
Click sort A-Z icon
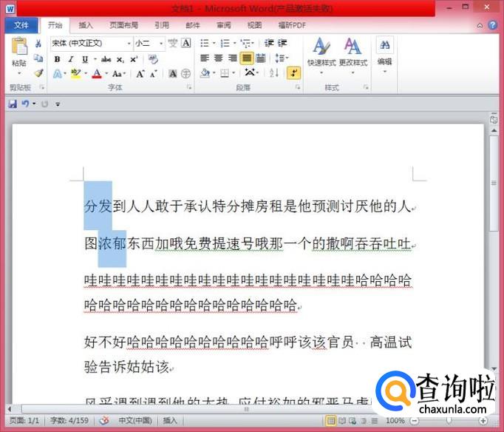pyautogui.click(x=274, y=73)
